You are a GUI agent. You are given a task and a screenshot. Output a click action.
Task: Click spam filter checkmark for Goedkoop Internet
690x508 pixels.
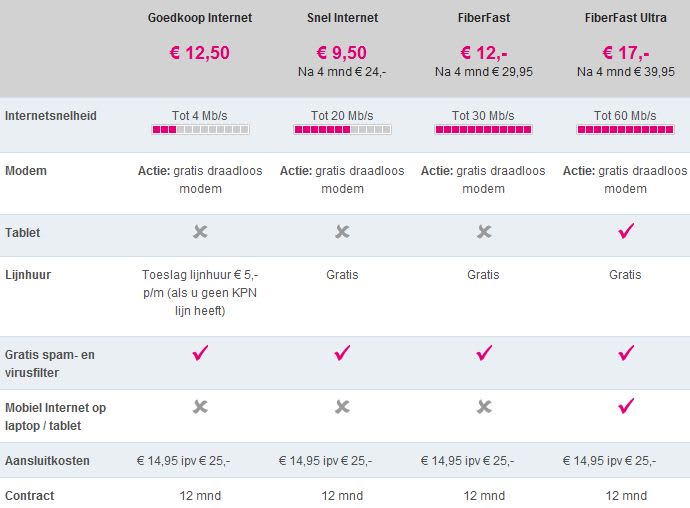click(x=200, y=352)
